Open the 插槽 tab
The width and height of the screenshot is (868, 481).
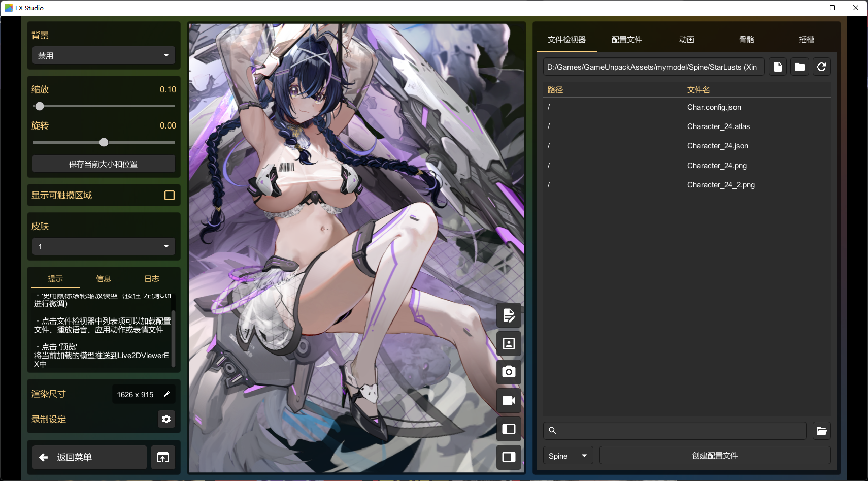806,40
